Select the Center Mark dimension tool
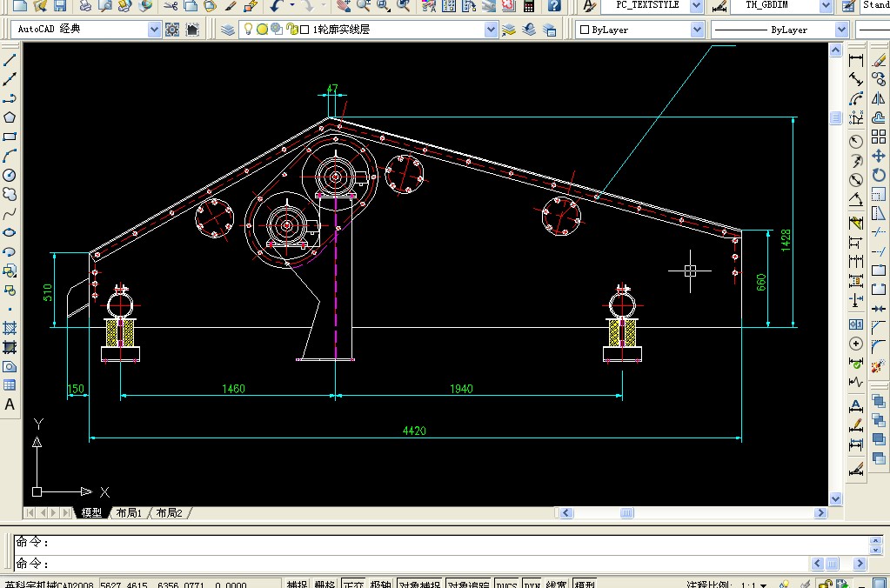This screenshot has height=588, width=890. coord(856,344)
